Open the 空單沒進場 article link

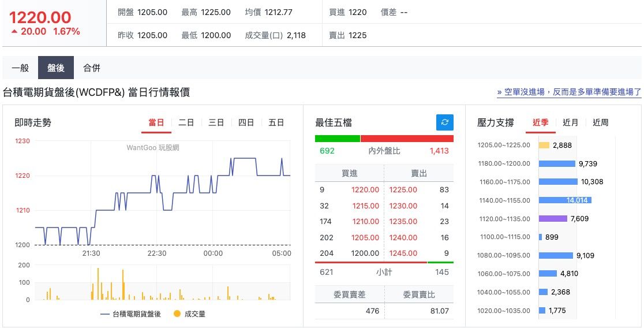point(569,92)
